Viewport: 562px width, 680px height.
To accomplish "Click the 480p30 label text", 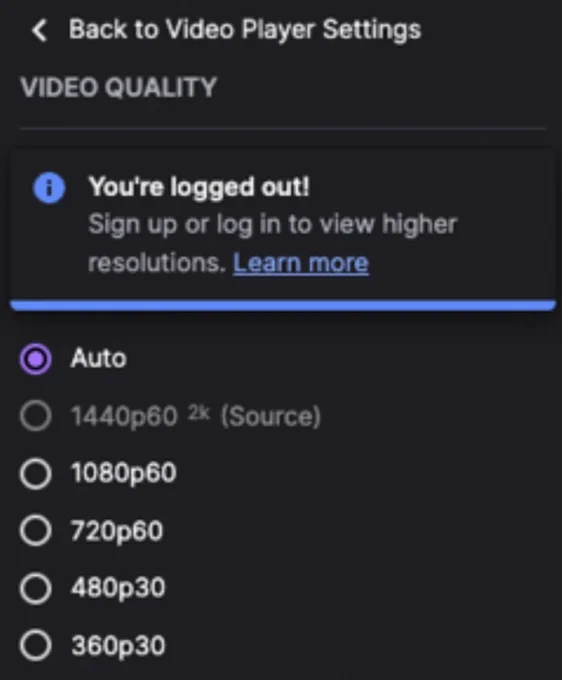I will (x=118, y=588).
